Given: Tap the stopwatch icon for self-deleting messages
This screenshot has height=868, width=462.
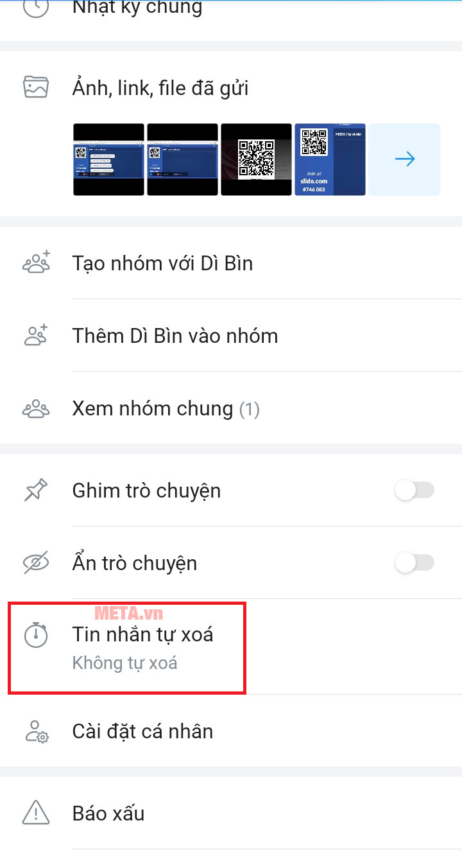Looking at the screenshot, I should point(36,634).
